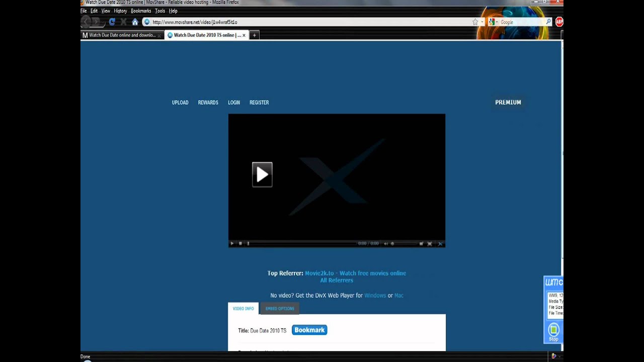
Task: Click the browser window vertical scrollbar
Action: coord(561,196)
